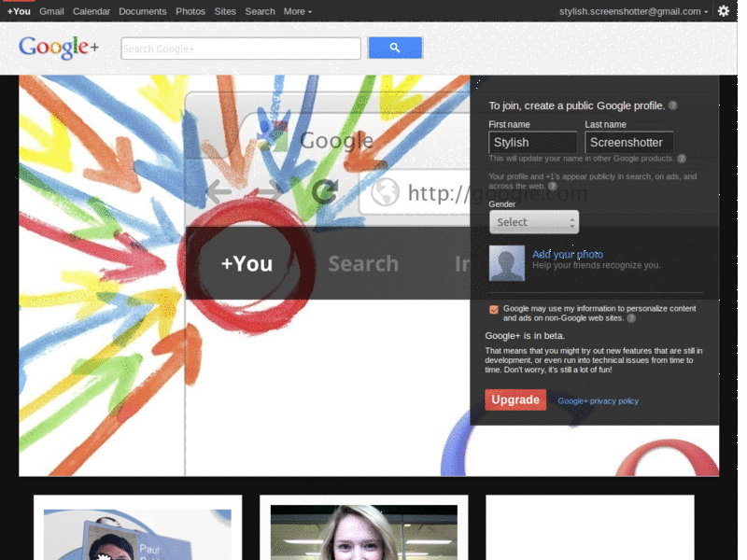The height and width of the screenshot is (560, 747).
Task: Open Sites from the top bar
Action: (225, 11)
